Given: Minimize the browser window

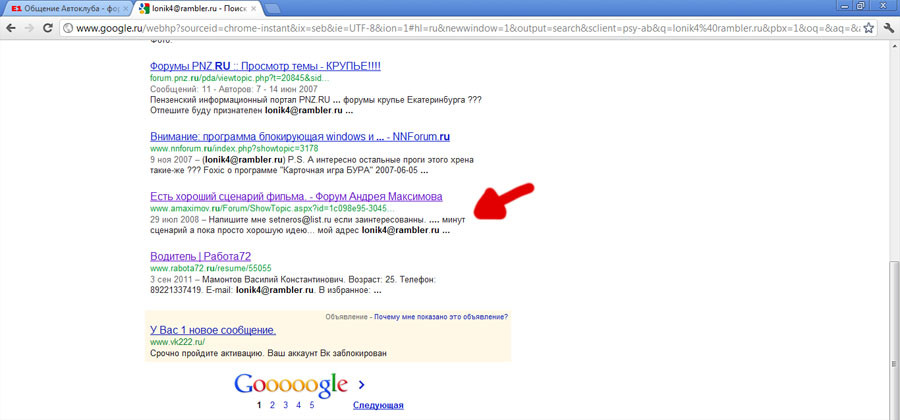Looking at the screenshot, I should click(x=844, y=5).
